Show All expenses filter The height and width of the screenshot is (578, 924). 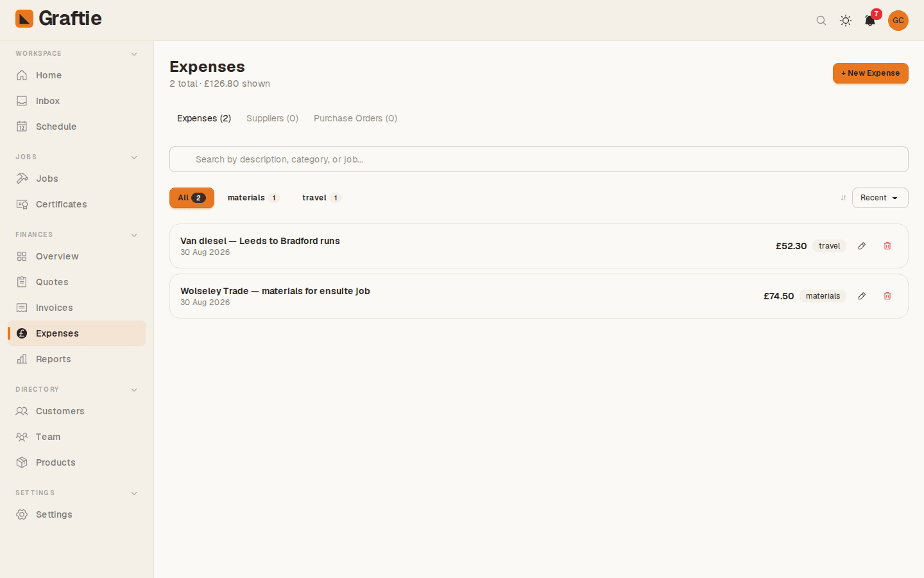tap(192, 198)
